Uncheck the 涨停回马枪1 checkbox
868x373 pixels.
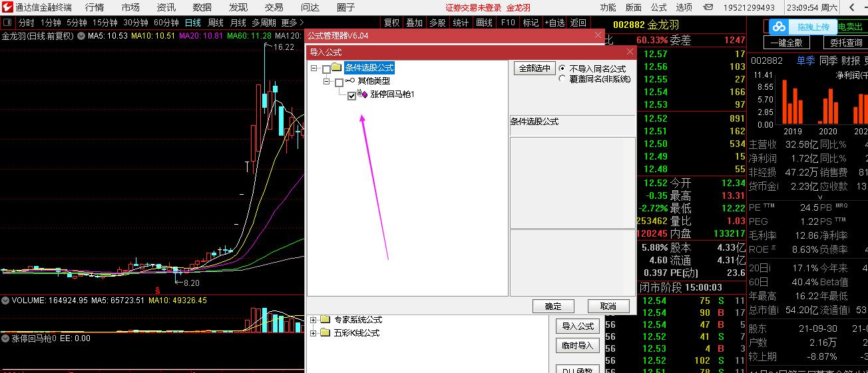tap(351, 96)
